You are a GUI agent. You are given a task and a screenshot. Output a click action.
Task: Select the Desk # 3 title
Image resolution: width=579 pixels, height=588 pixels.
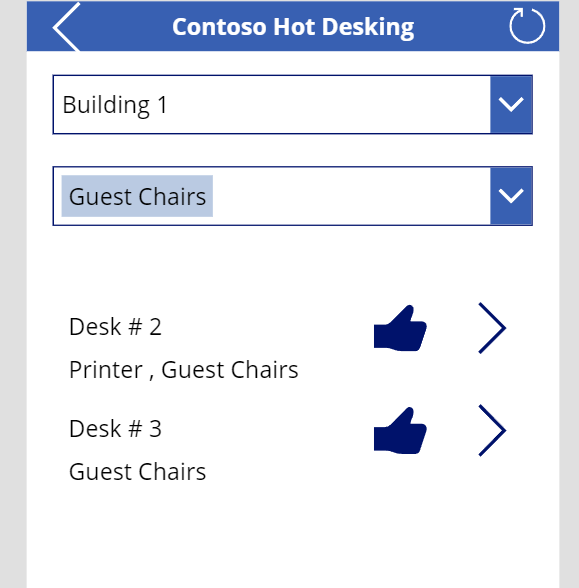(115, 429)
